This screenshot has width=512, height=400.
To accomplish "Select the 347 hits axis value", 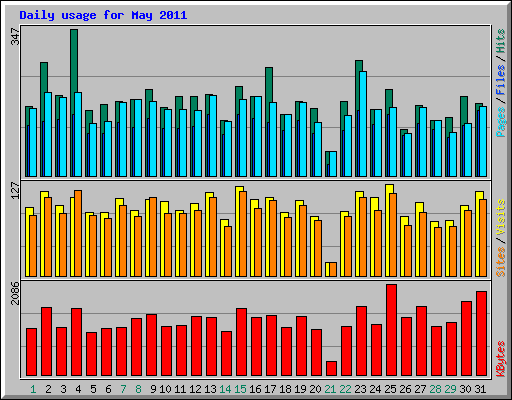I will tap(16, 37).
